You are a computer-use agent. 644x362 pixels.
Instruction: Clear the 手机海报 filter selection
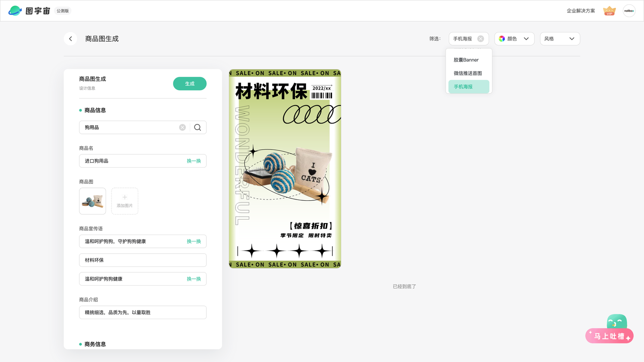point(480,39)
